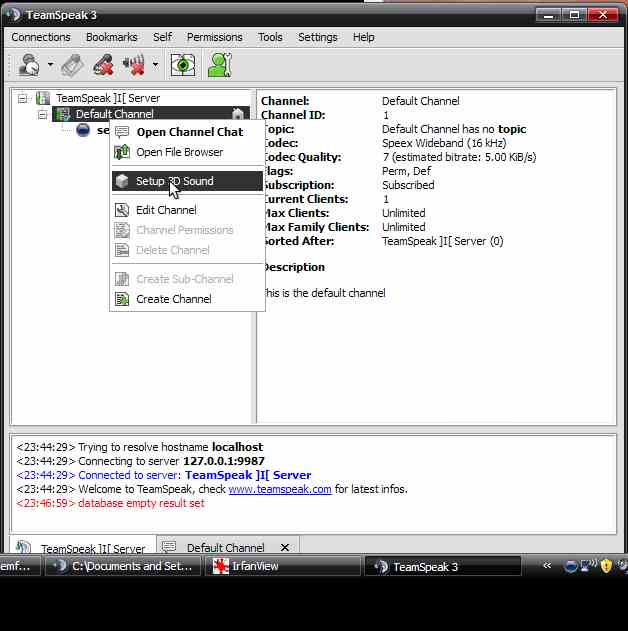Click the 'database empty result set' log line
Image resolution: width=628 pixels, height=631 pixels.
click(x=110, y=503)
